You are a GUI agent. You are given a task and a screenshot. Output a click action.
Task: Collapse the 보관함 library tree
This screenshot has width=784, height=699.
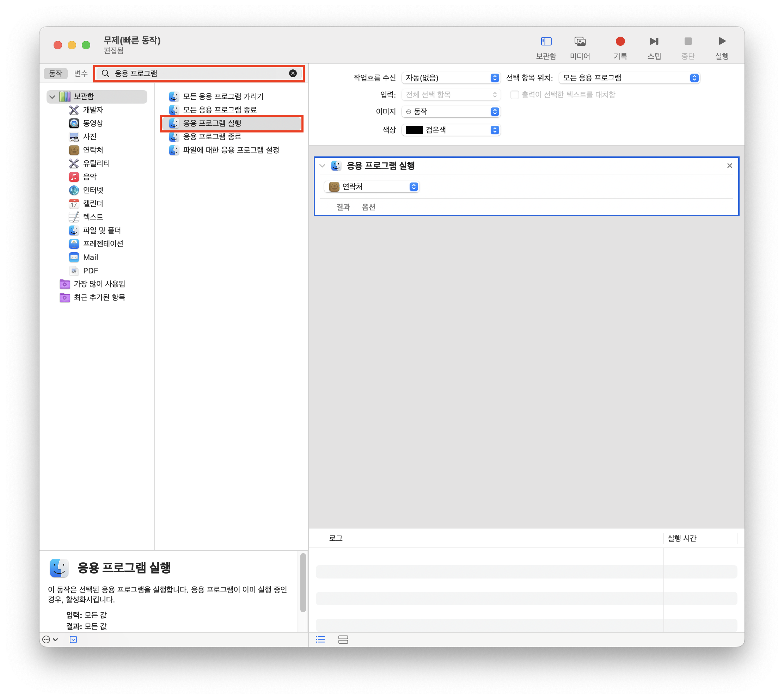point(52,97)
